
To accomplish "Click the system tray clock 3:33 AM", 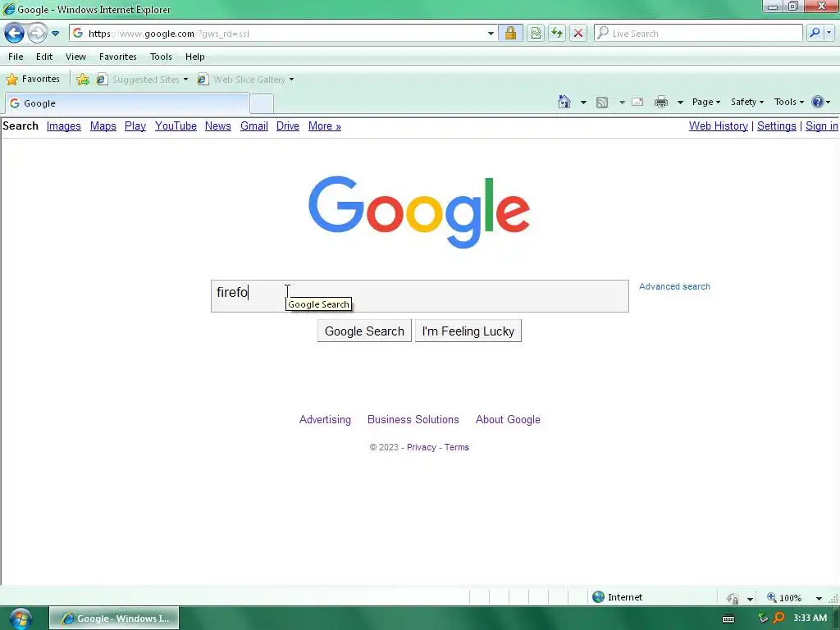I will 810,618.
